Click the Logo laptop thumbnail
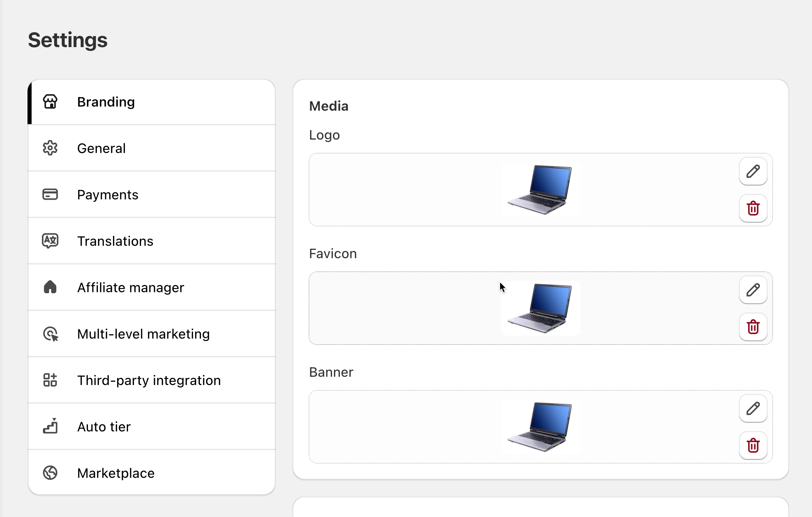812x517 pixels. coord(540,190)
